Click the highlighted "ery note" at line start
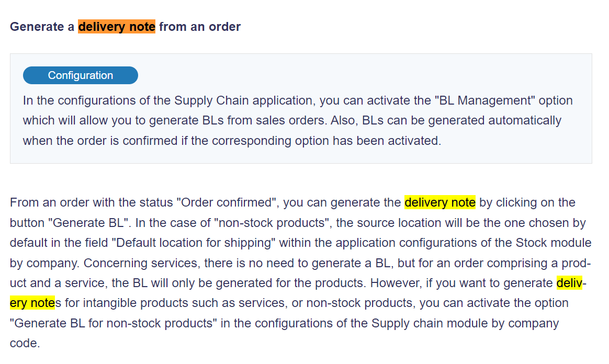The image size is (609, 364). (x=32, y=303)
